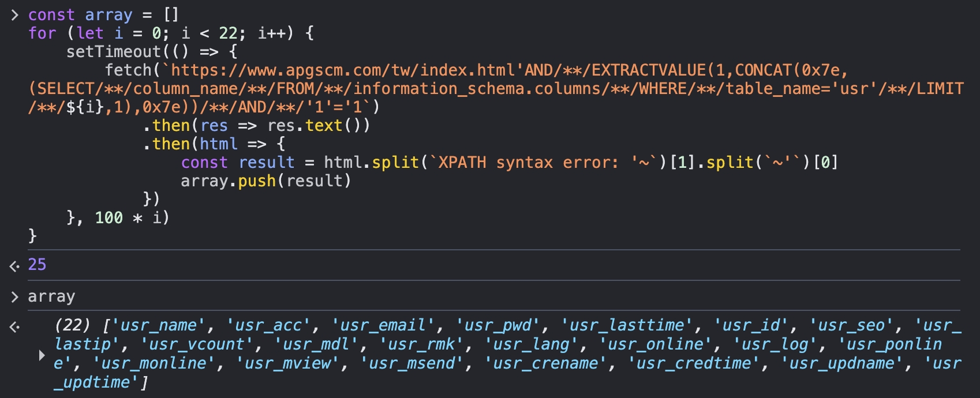
Task: Click the 'usr_crename' array value
Action: pyautogui.click(x=546, y=363)
